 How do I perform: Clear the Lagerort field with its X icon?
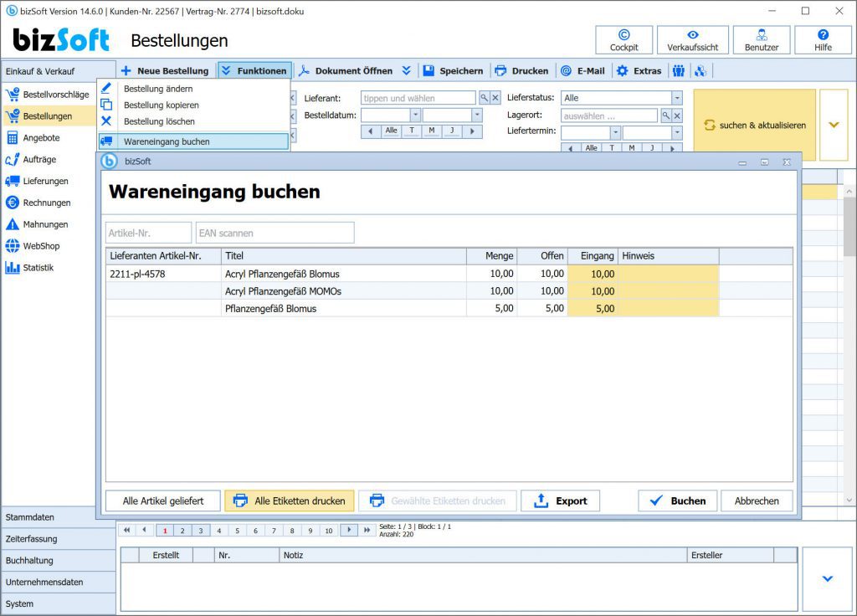677,116
